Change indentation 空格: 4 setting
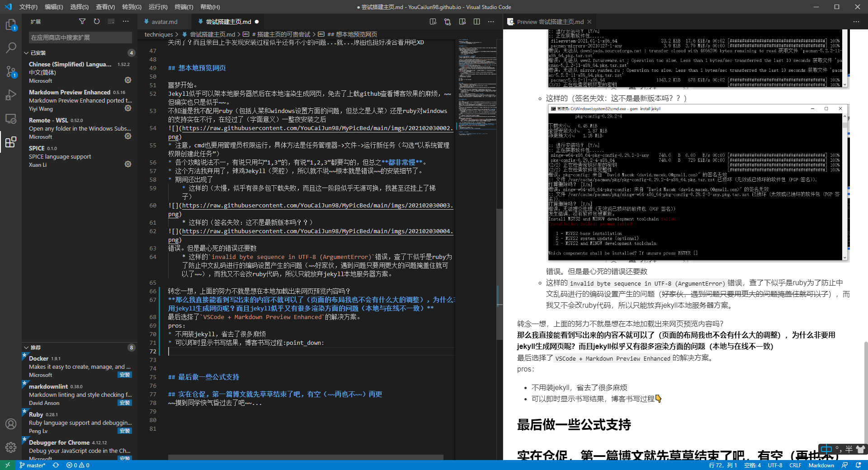Viewport: 868px width, 470px height. [x=752, y=465]
